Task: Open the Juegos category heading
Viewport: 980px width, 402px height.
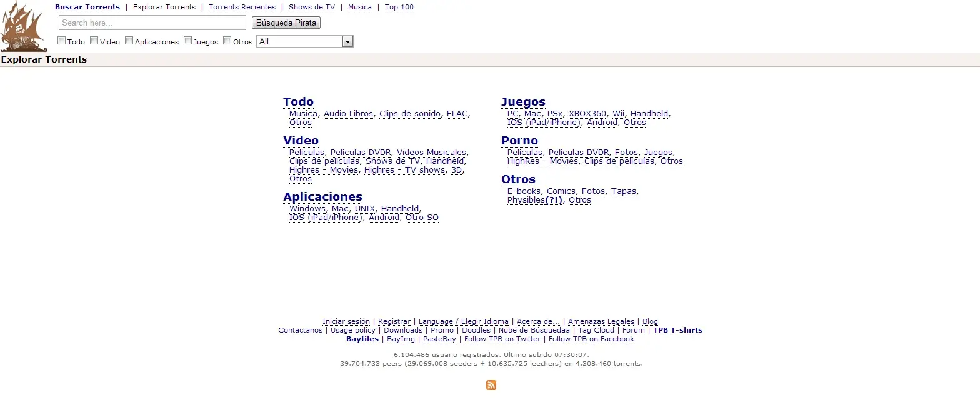Action: click(523, 102)
